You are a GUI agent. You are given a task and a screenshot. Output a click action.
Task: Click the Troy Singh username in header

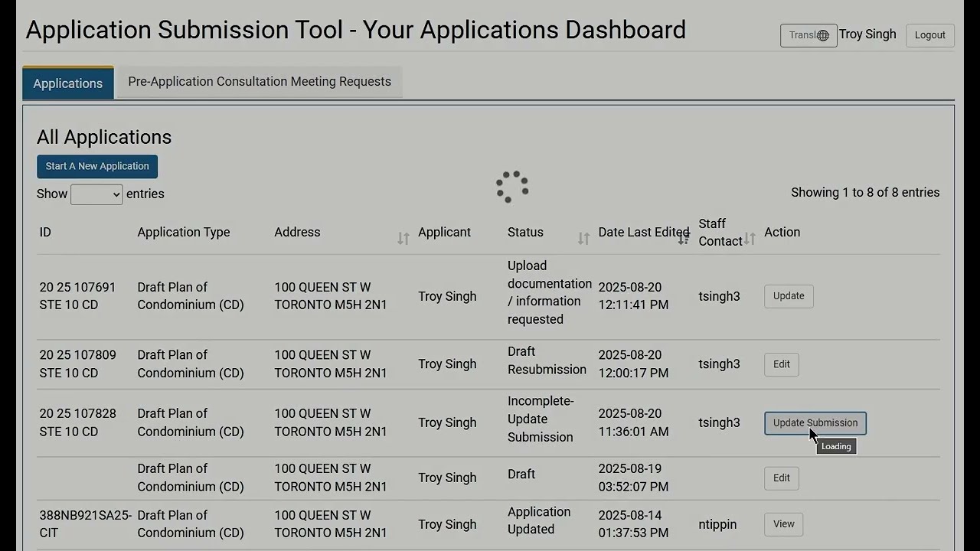867,34
